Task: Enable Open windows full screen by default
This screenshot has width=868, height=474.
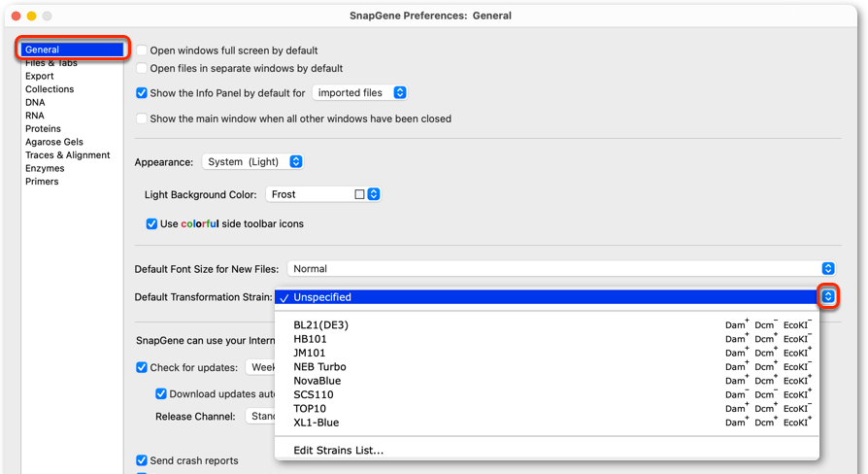Action: click(142, 51)
